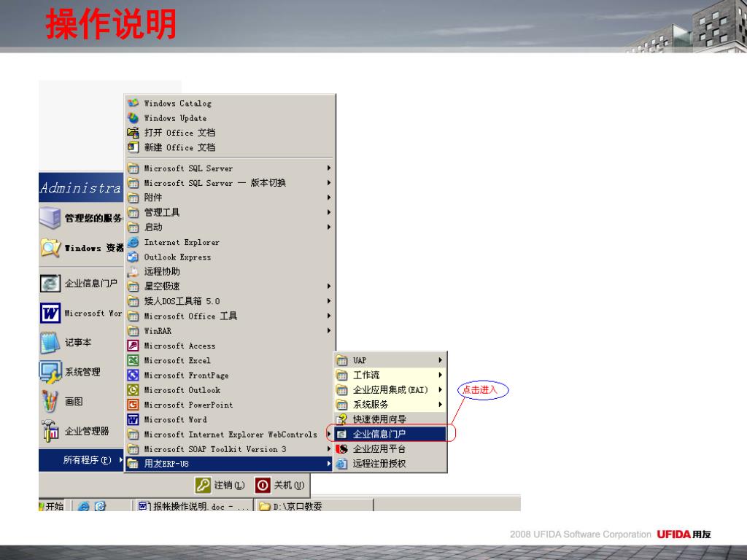This screenshot has width=747, height=560.
Task: Click pinned 企业信息门户 in Start menu
Action: (81, 284)
